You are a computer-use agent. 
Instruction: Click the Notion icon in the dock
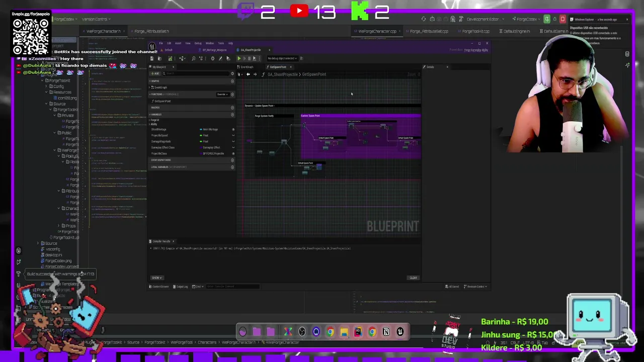pos(386,332)
